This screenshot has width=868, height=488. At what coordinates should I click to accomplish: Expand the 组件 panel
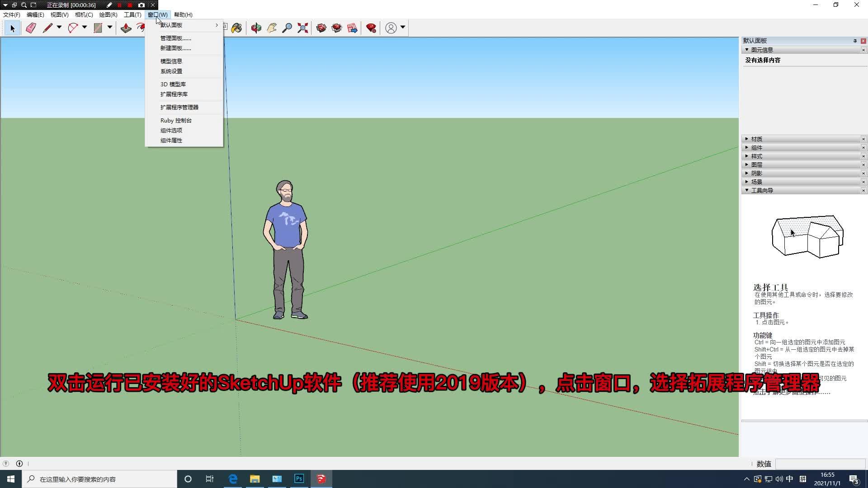747,147
